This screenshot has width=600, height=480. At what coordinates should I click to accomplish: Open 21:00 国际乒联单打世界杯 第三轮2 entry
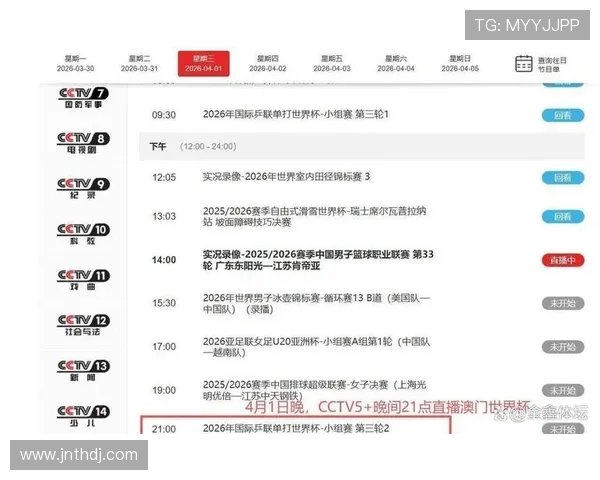pyautogui.click(x=296, y=428)
